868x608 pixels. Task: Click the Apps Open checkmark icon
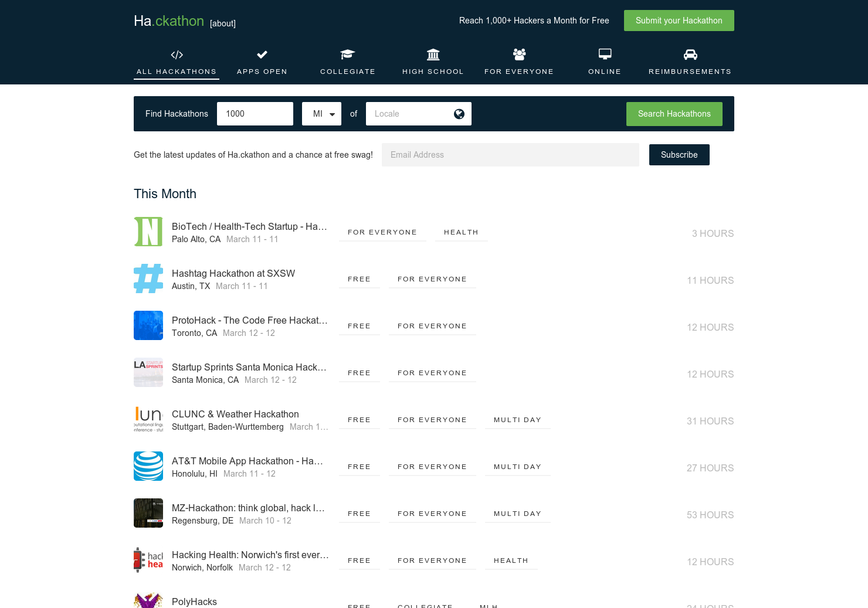pyautogui.click(x=262, y=55)
